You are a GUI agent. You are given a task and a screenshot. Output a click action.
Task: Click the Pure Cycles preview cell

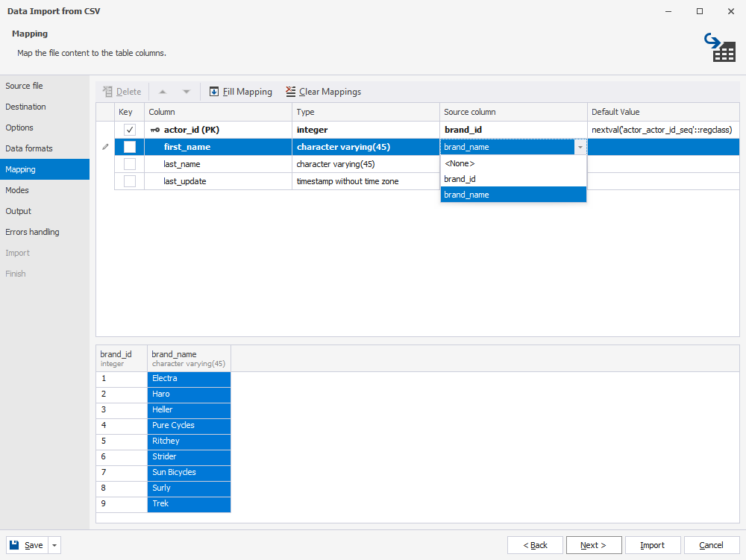point(189,426)
